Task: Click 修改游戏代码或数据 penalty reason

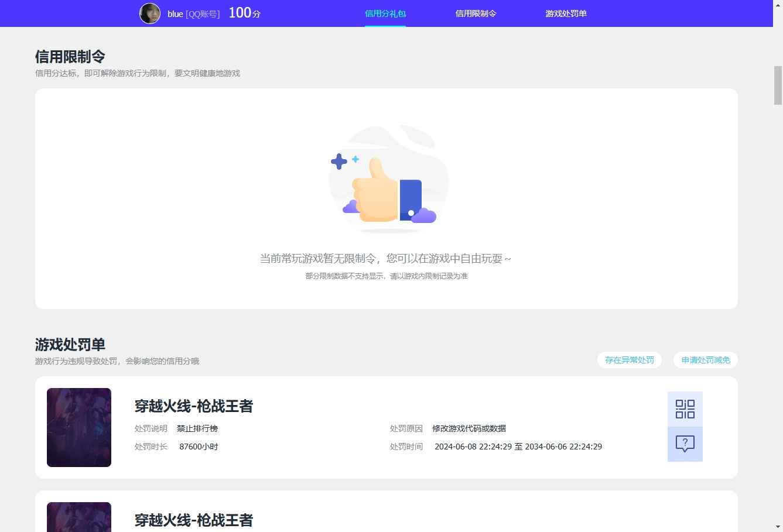Action: (x=469, y=428)
